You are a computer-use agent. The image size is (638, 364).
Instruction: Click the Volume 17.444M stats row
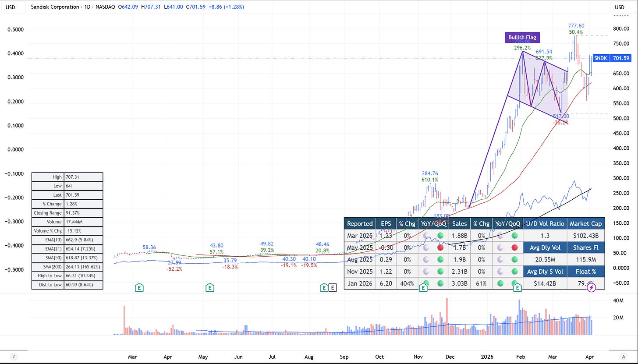pos(67,222)
